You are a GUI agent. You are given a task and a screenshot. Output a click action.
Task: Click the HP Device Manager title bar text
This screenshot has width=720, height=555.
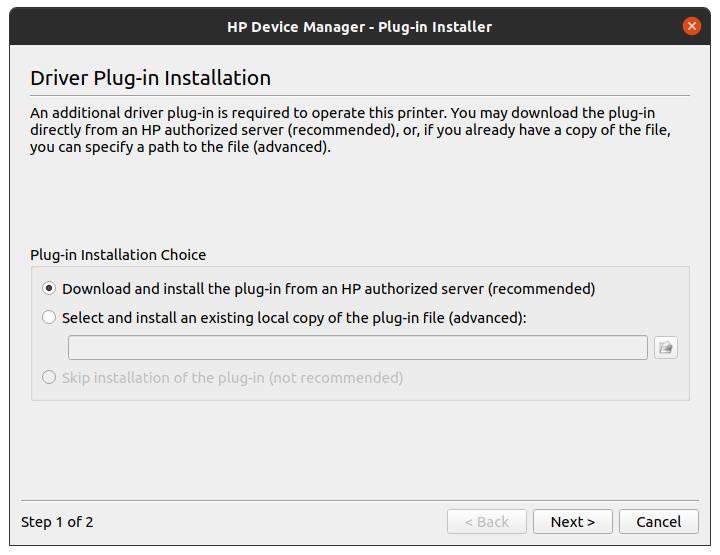tap(360, 27)
